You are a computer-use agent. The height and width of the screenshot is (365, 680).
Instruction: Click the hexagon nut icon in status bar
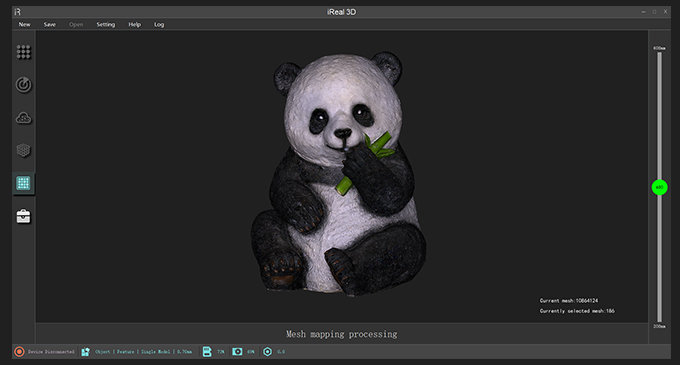268,352
